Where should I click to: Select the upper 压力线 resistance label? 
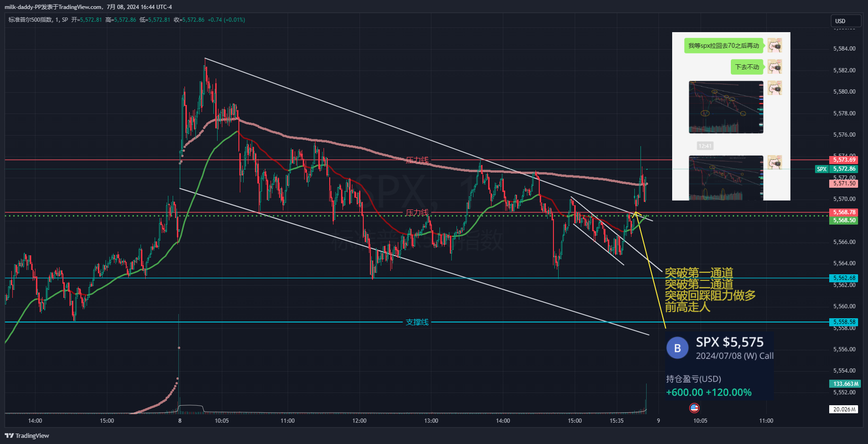pos(417,160)
